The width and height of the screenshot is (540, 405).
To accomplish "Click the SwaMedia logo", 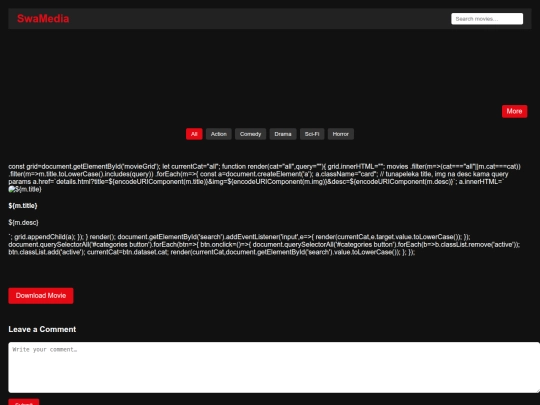I will 43,19.
